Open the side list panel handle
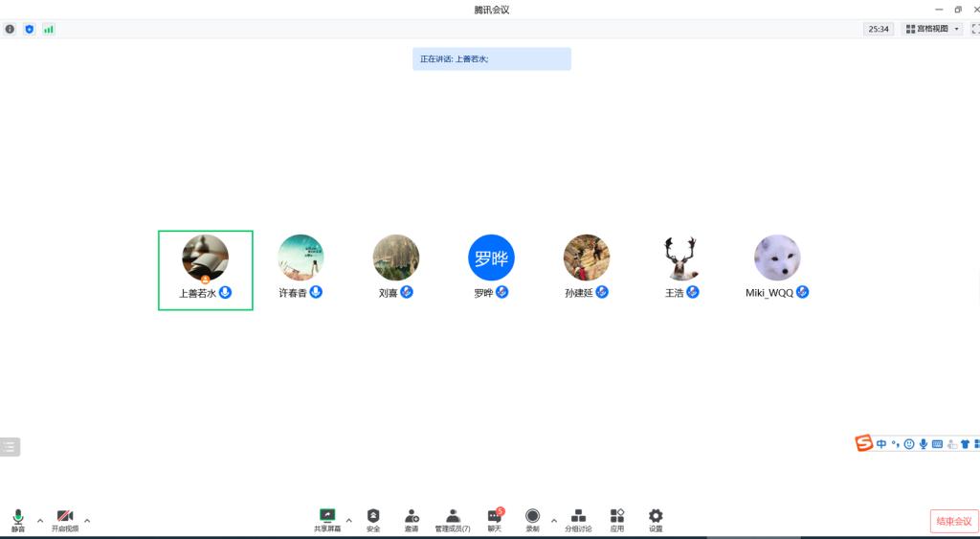Image resolution: width=980 pixels, height=539 pixels. point(10,446)
